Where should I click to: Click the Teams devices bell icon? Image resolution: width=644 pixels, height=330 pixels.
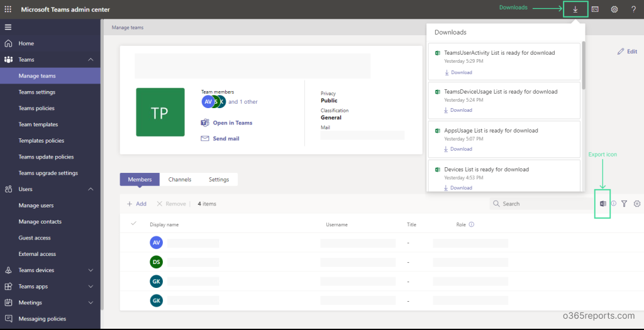pyautogui.click(x=8, y=270)
